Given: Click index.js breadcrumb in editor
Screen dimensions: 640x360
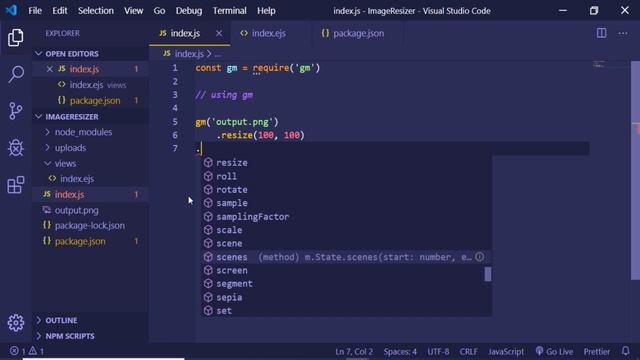Looking at the screenshot, I should click(x=184, y=53).
